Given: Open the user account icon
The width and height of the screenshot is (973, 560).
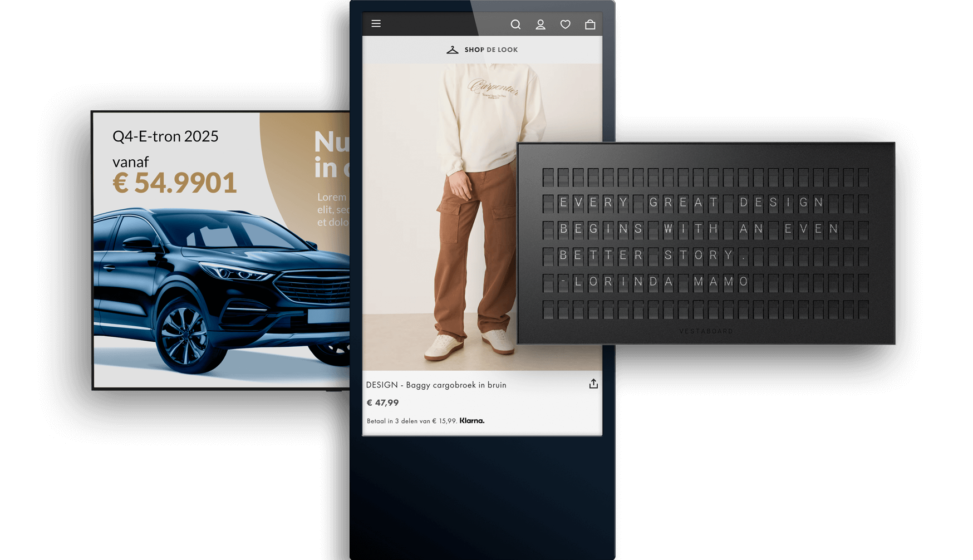Looking at the screenshot, I should [540, 24].
